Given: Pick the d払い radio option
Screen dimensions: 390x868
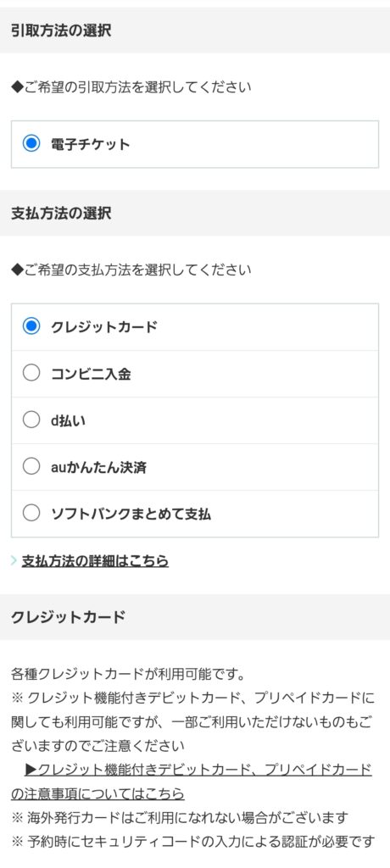Looking at the screenshot, I should coord(31,420).
